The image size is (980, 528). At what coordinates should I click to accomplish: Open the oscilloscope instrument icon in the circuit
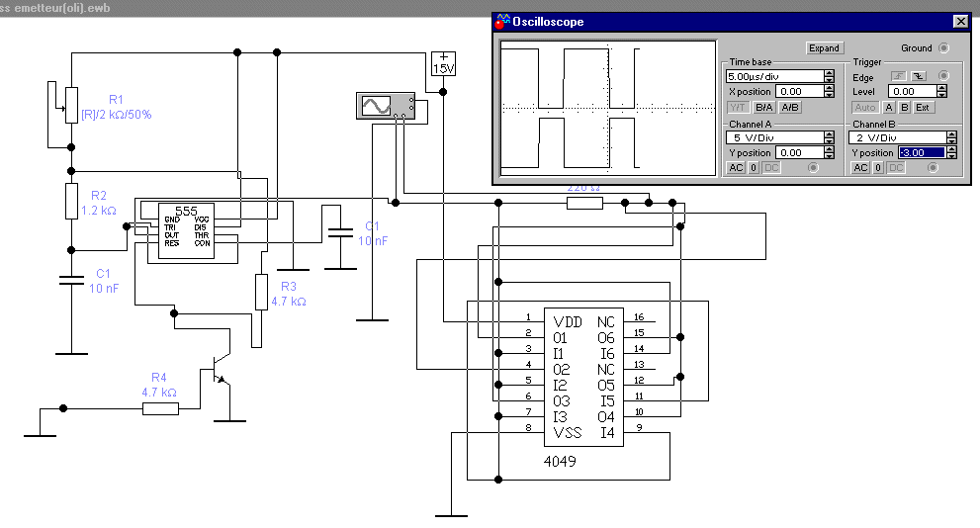[386, 104]
